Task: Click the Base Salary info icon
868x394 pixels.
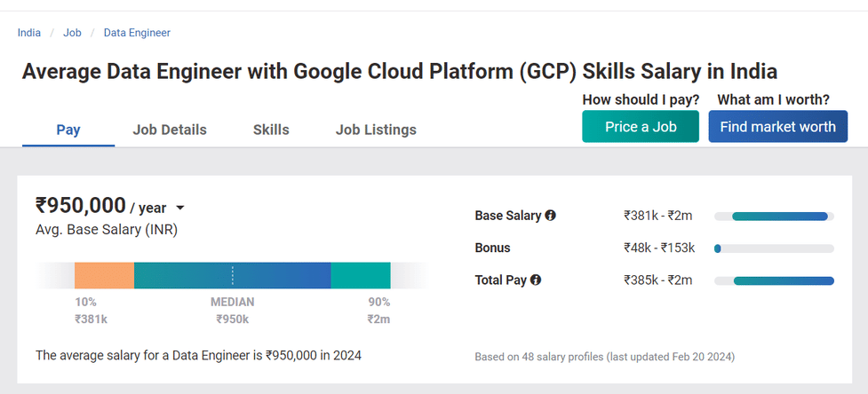Action: (x=551, y=216)
